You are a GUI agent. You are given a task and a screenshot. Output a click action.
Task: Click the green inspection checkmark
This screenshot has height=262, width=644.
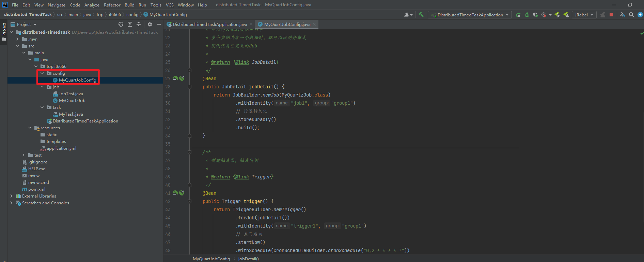[x=642, y=33]
